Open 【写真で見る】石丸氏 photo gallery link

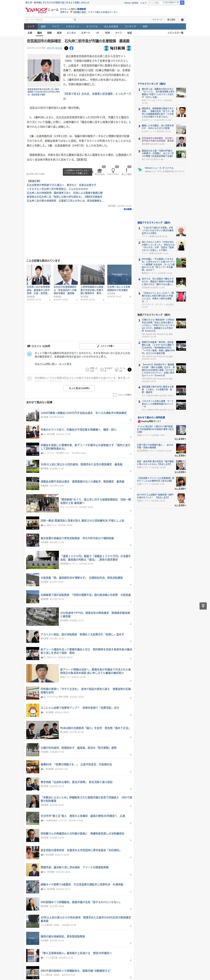[x=97, y=96]
